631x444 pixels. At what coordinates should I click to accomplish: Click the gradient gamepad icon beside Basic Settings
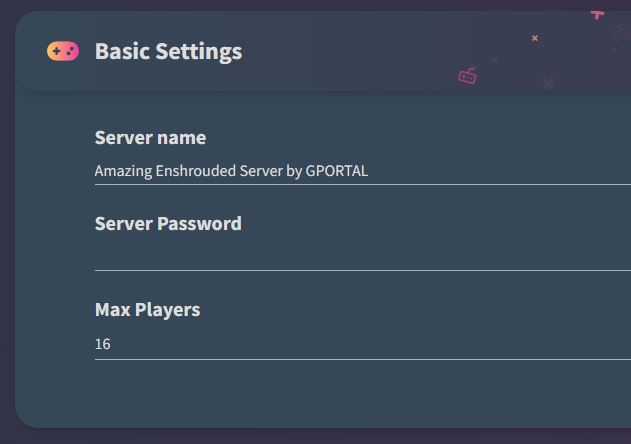(x=63, y=51)
